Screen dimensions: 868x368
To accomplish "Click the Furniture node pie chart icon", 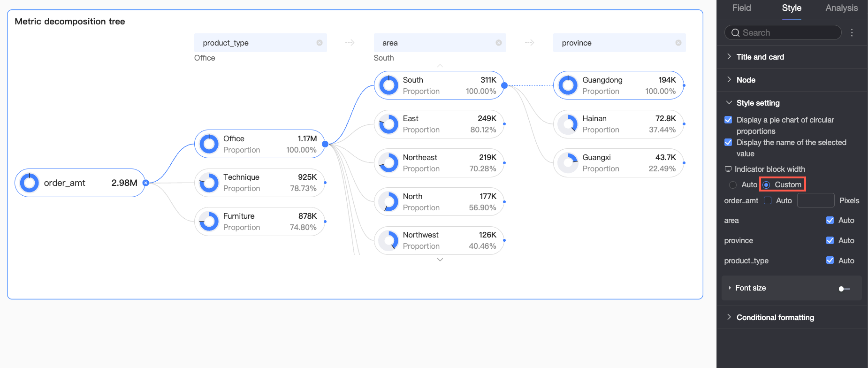I will click(x=209, y=222).
